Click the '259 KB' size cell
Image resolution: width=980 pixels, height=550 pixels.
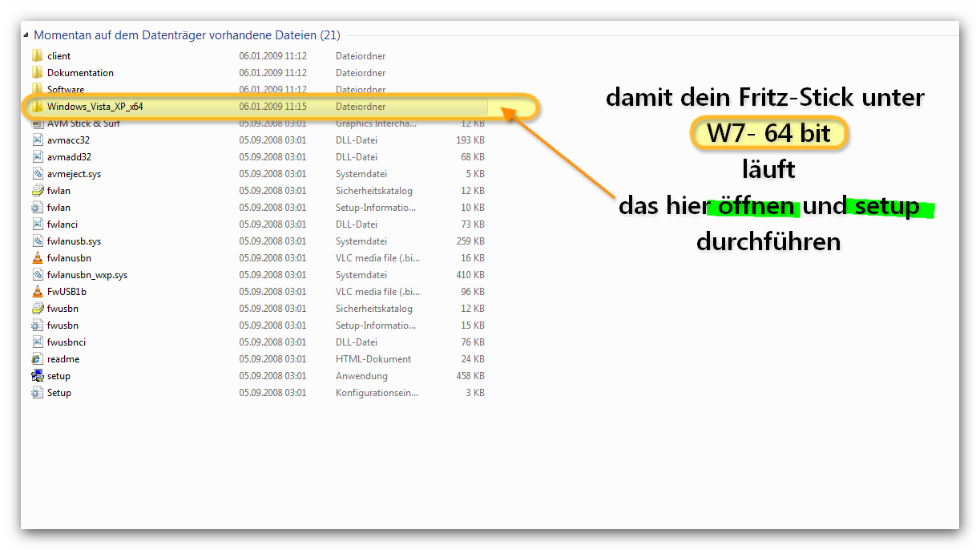470,241
